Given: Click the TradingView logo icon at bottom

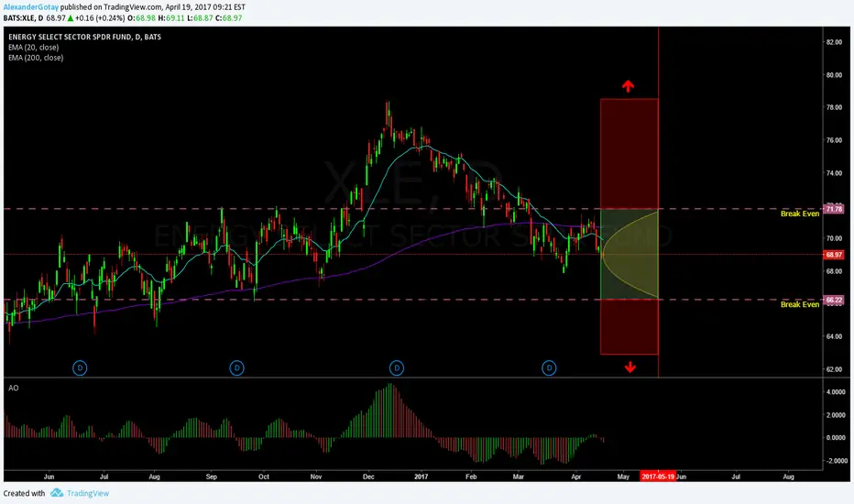Looking at the screenshot, I should (57, 493).
